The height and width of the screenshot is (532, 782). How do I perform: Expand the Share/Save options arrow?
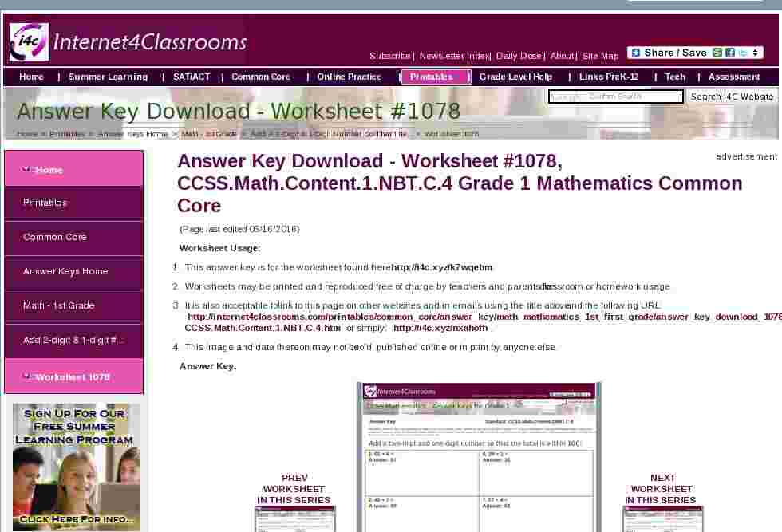[x=755, y=52]
